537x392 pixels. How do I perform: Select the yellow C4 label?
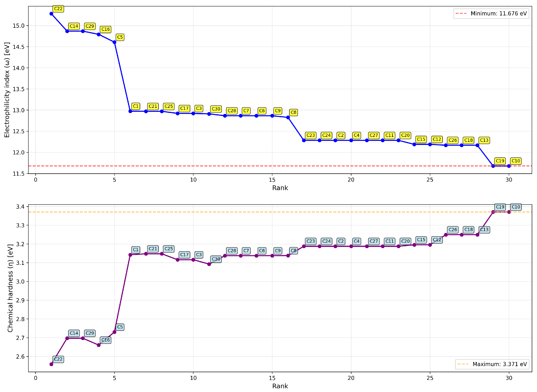click(x=357, y=135)
